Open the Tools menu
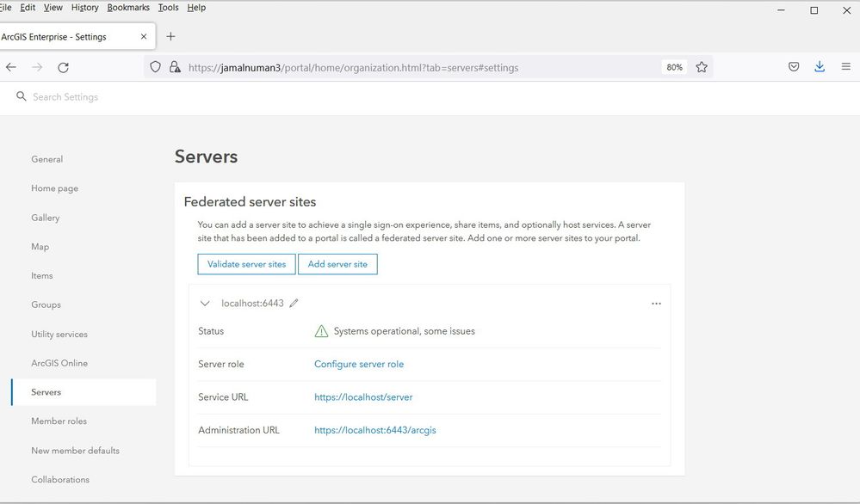The width and height of the screenshot is (860, 504). pos(169,8)
